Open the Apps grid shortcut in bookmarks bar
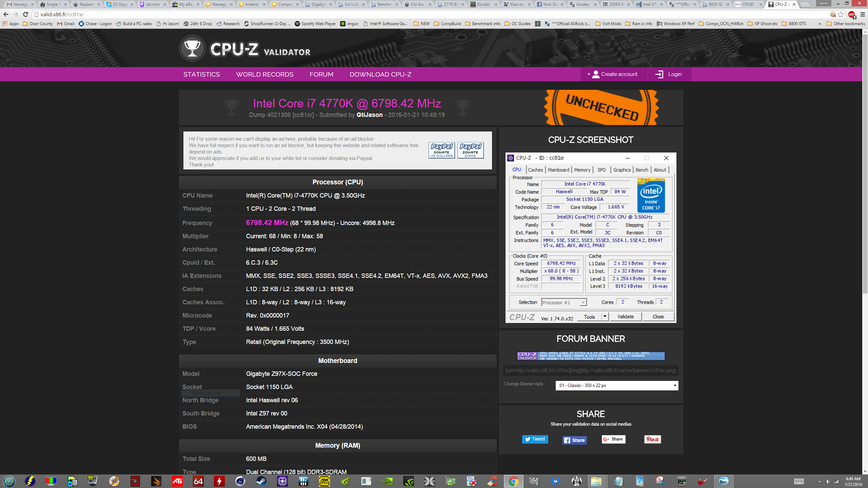The image size is (868, 488). [11, 23]
